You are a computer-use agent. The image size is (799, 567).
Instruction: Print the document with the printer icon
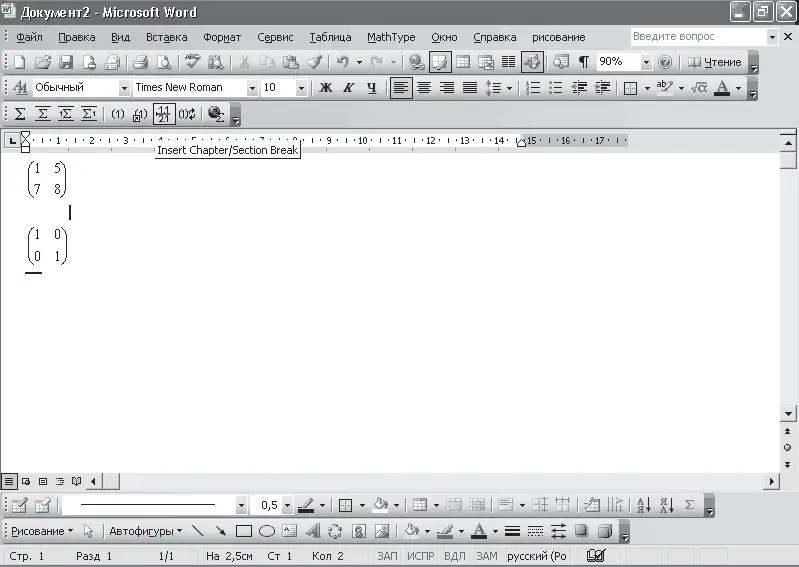140,62
